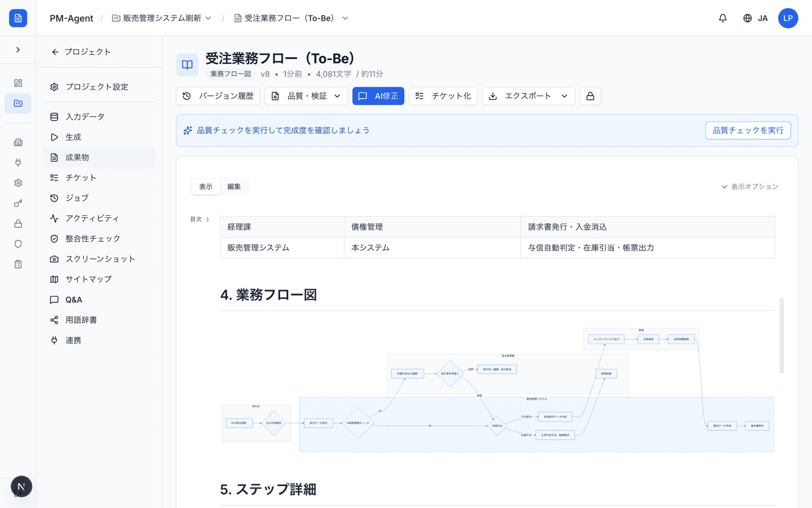Image resolution: width=812 pixels, height=508 pixels.
Task: Open チケット in the project menu
Action: pos(99,178)
